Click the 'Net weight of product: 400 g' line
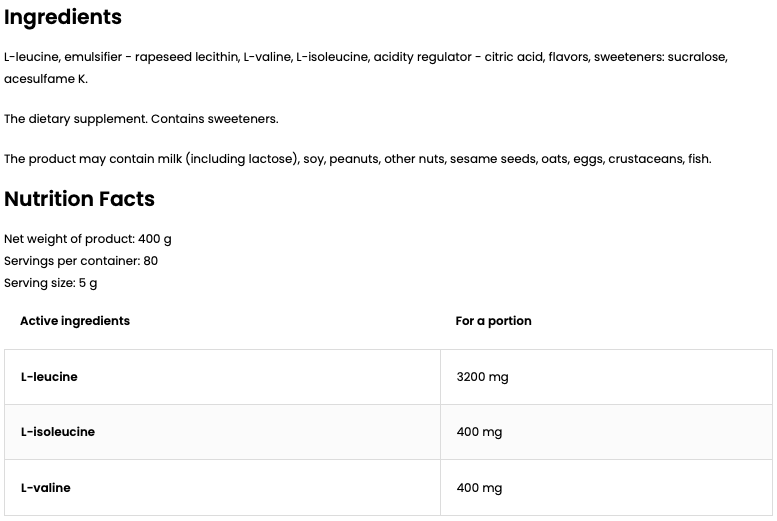 [x=88, y=239]
